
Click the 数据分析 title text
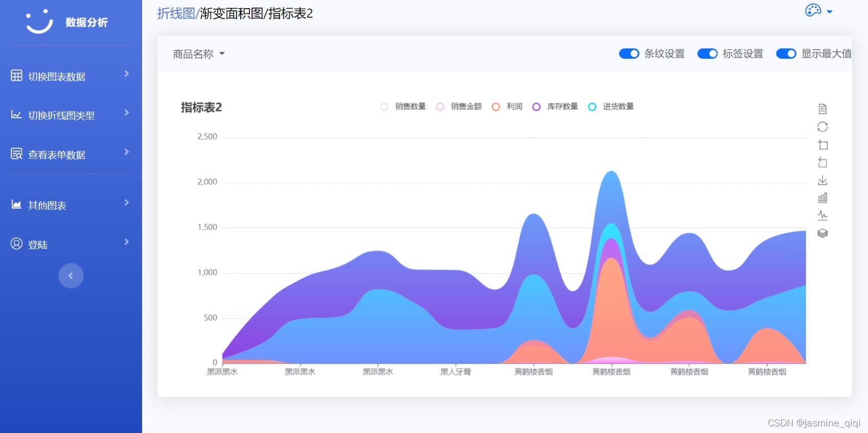coord(86,22)
